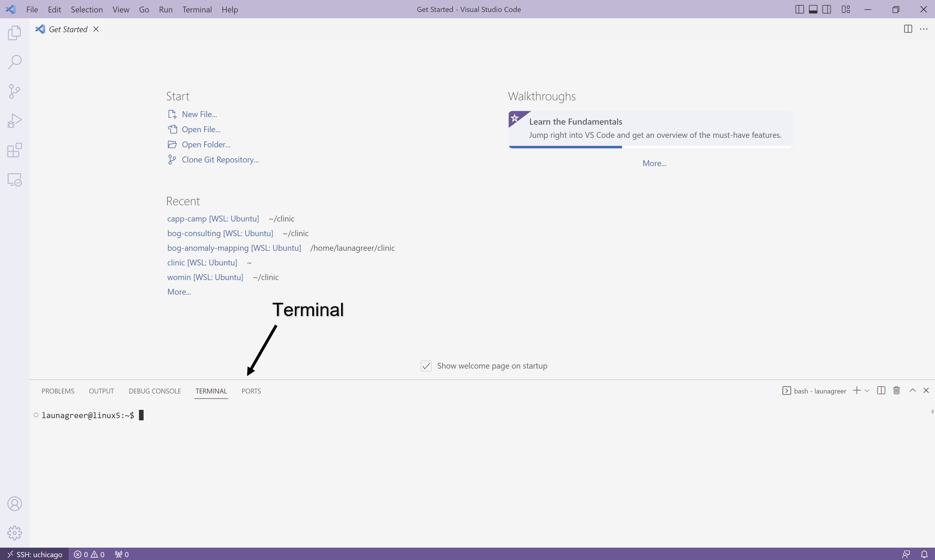Expand More walkthroughs options
Screen dimensions: 935x560
[654, 163]
